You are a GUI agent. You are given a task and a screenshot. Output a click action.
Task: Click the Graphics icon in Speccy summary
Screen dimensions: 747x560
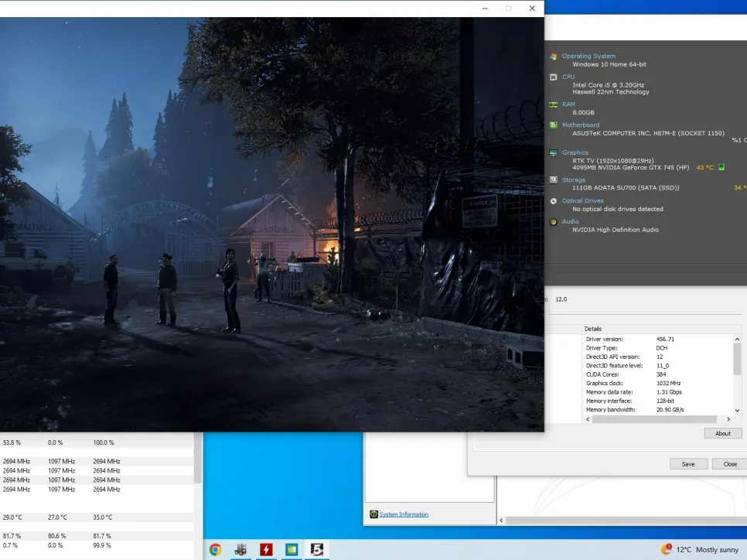tap(553, 152)
